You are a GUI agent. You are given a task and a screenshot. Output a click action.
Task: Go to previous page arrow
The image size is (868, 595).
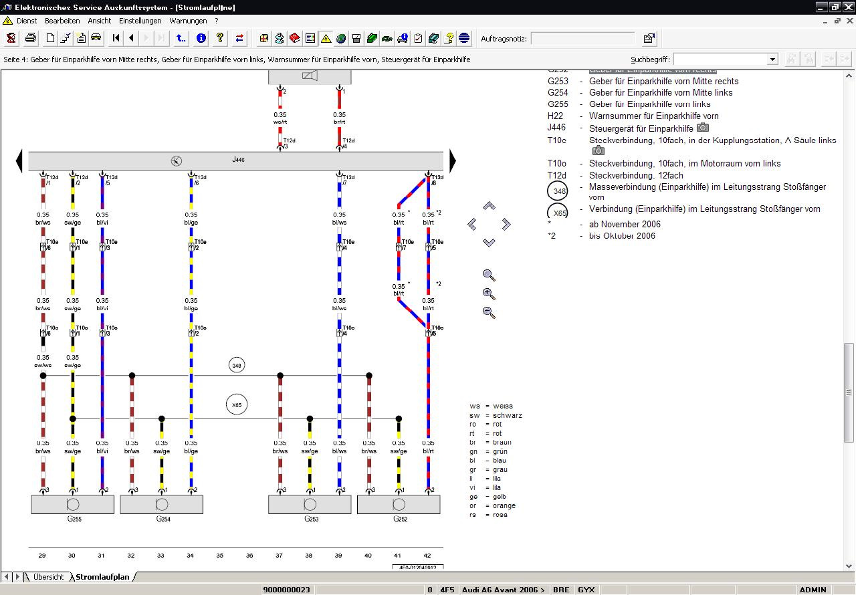132,38
